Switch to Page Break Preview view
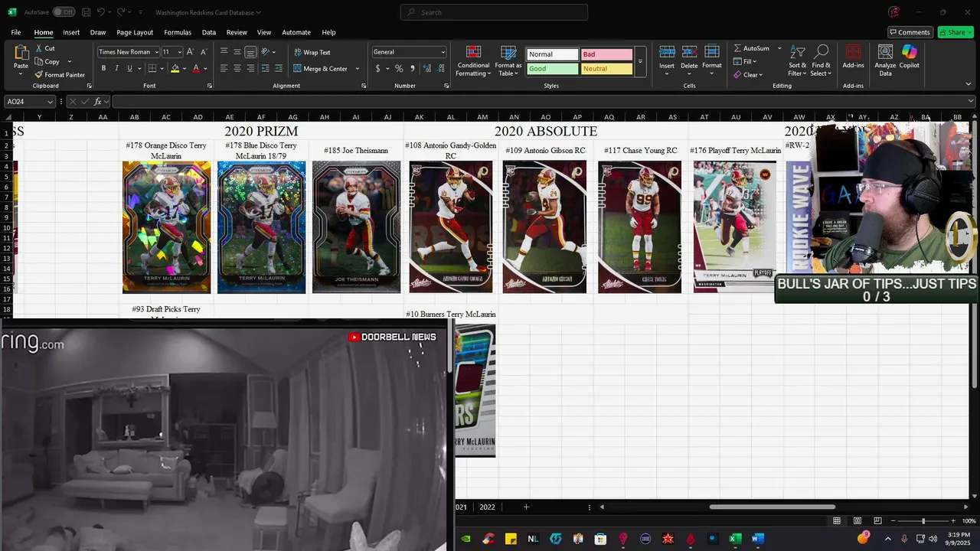The width and height of the screenshot is (980, 551). coord(877,521)
